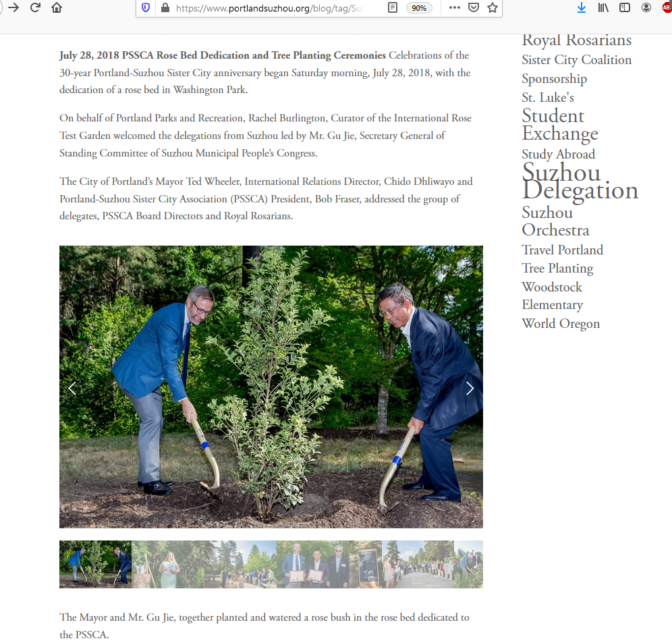Open the tracking protection shield icon

click(x=146, y=7)
